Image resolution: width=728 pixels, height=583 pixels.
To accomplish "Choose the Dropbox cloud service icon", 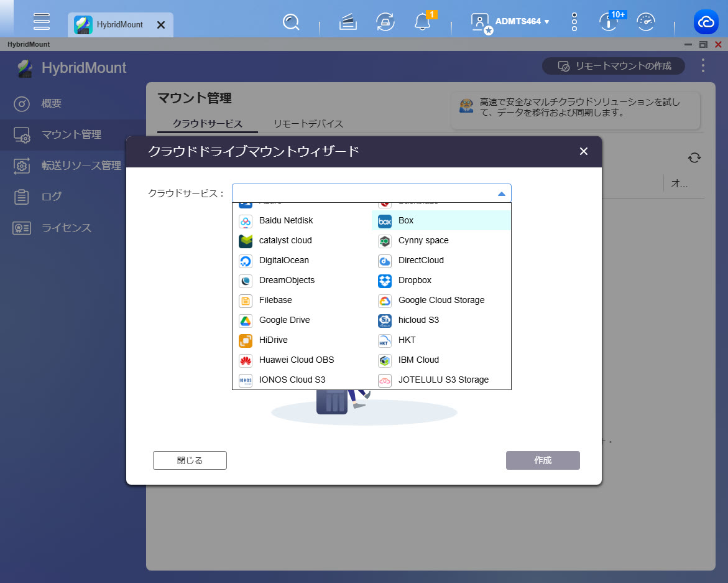I will click(385, 280).
